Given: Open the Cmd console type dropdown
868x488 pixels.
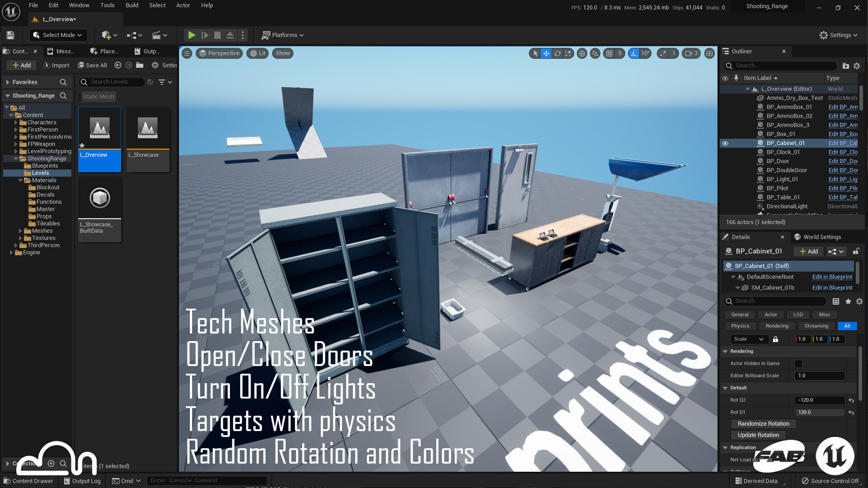Looking at the screenshot, I should point(127,481).
